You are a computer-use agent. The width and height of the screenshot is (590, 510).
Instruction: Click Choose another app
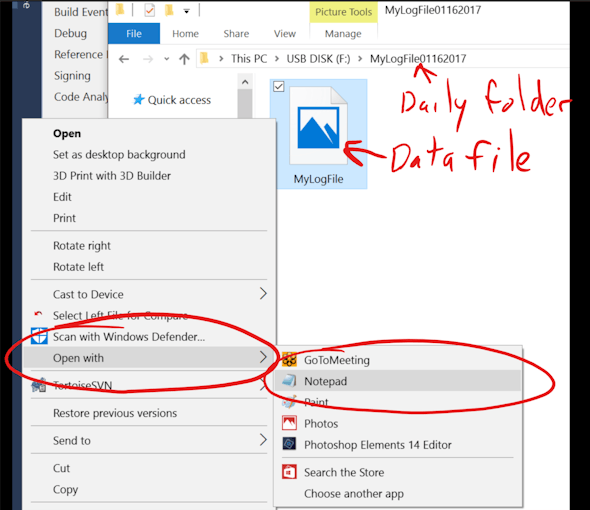pos(354,493)
